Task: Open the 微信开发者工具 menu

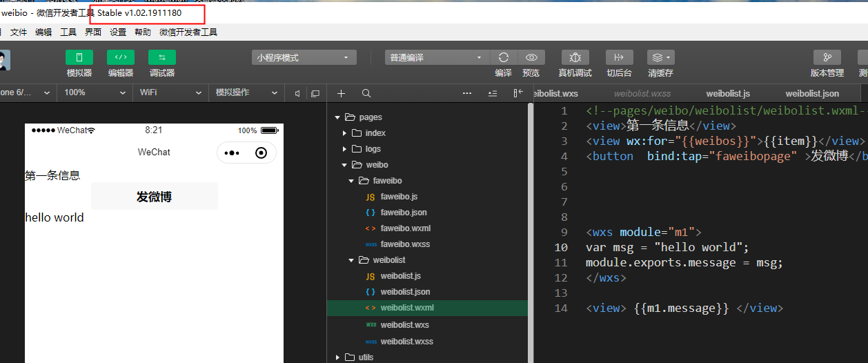Action: pos(188,32)
